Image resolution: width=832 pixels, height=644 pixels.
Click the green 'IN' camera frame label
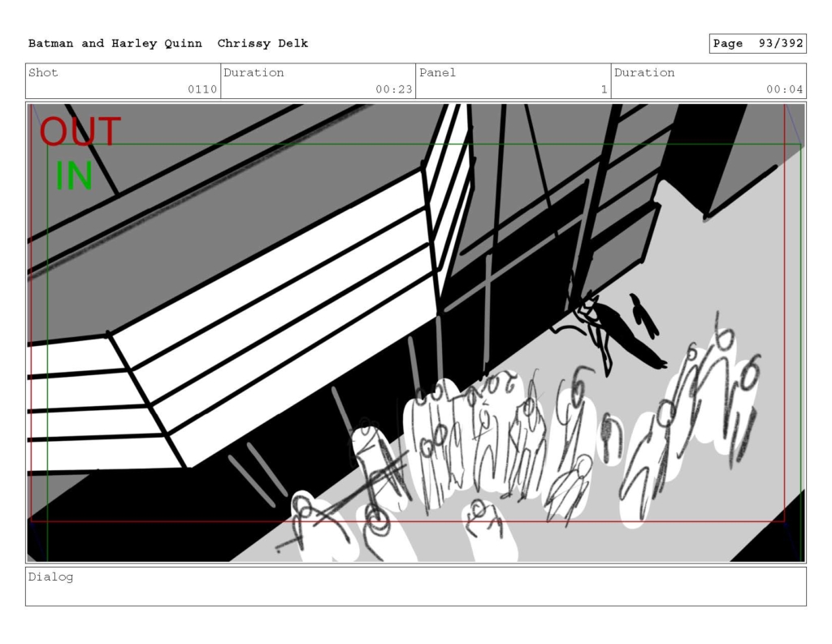[74, 175]
